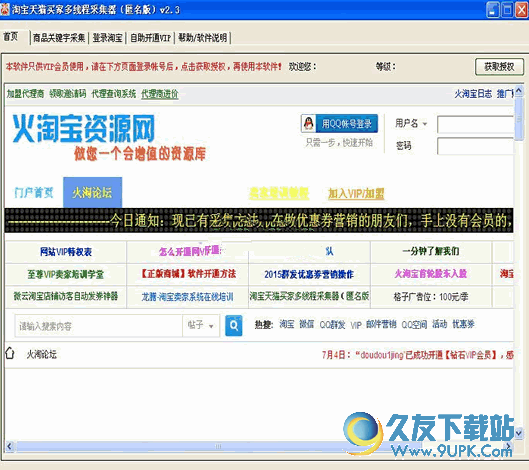Open the 火淘论坛 navigation tab
529x470 pixels.
click(x=92, y=192)
